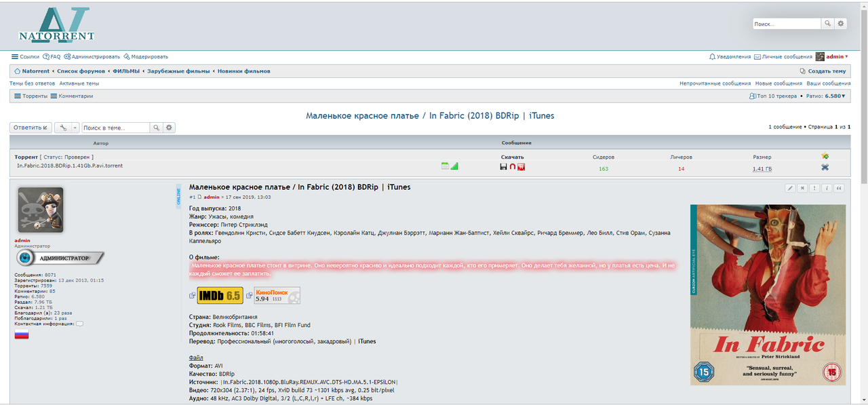The height and width of the screenshot is (405, 868).
Task: Click the contact information speech bubble icon
Action: click(x=79, y=324)
